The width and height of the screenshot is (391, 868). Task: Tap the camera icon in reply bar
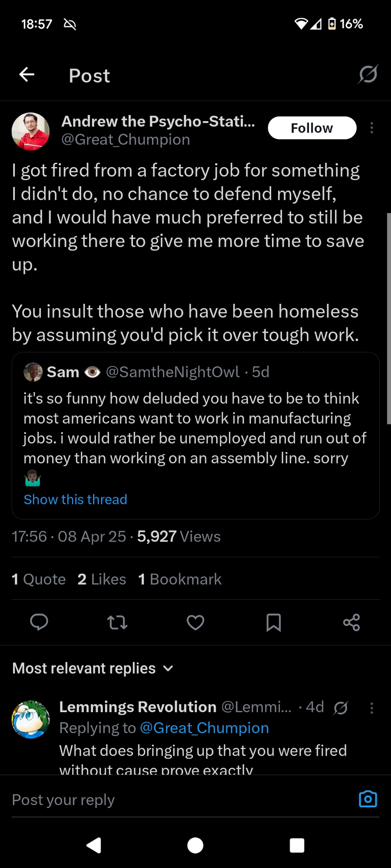pyautogui.click(x=368, y=799)
